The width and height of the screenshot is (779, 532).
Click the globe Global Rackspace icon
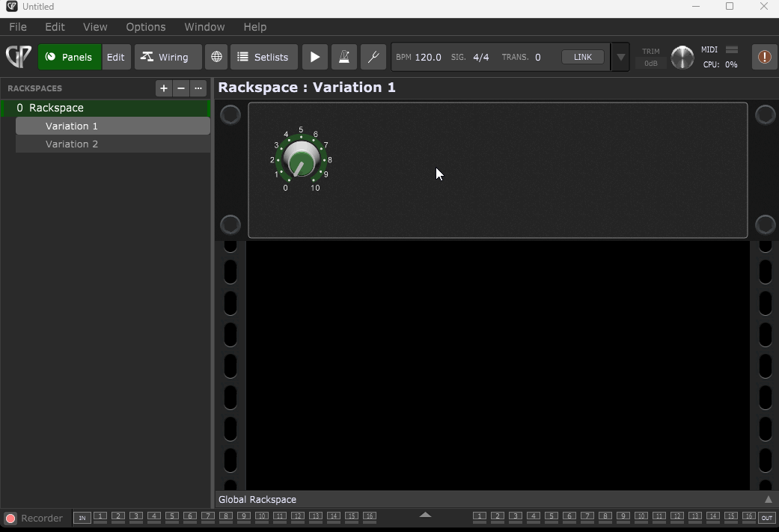click(x=216, y=57)
